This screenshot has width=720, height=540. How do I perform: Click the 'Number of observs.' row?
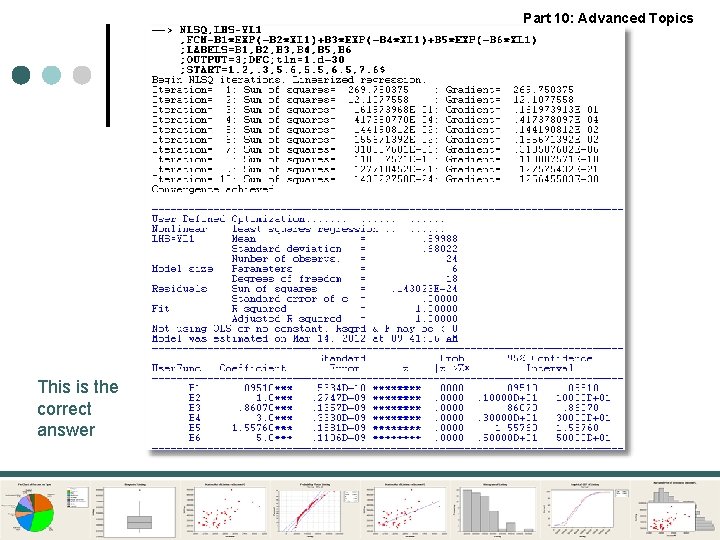point(344,259)
